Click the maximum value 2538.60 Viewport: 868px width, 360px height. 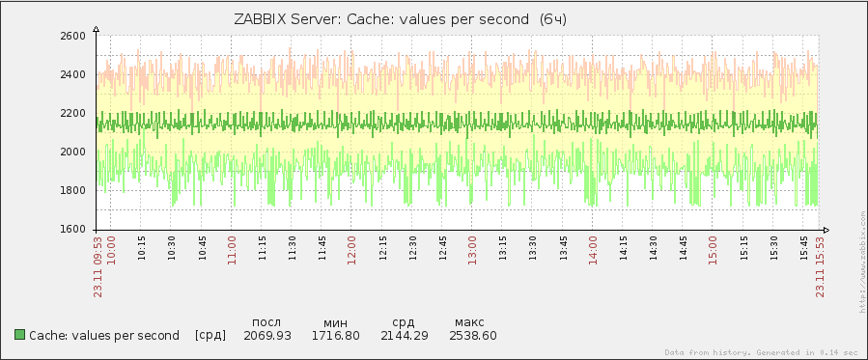pos(473,336)
